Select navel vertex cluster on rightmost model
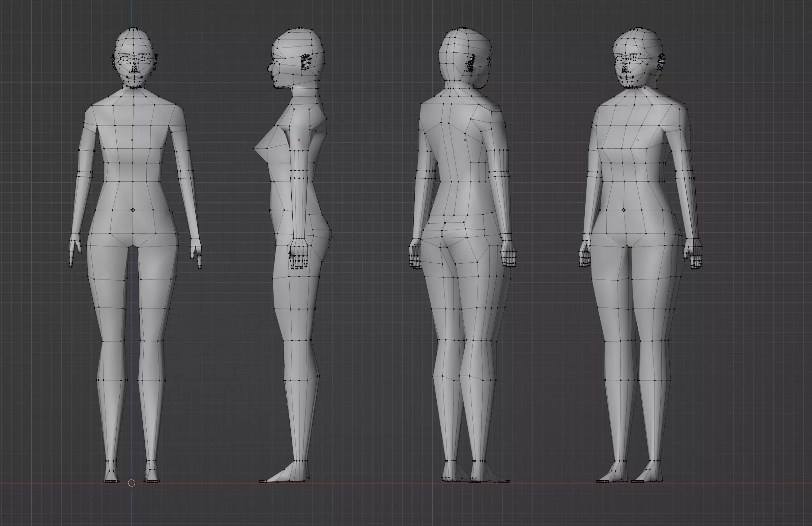The height and width of the screenshot is (526, 812). point(624,210)
